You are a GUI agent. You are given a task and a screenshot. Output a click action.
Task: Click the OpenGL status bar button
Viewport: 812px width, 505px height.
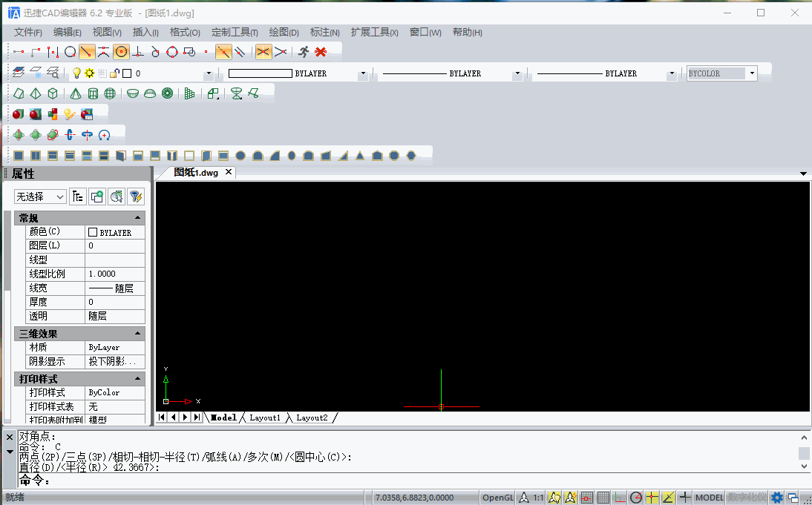coord(497,498)
